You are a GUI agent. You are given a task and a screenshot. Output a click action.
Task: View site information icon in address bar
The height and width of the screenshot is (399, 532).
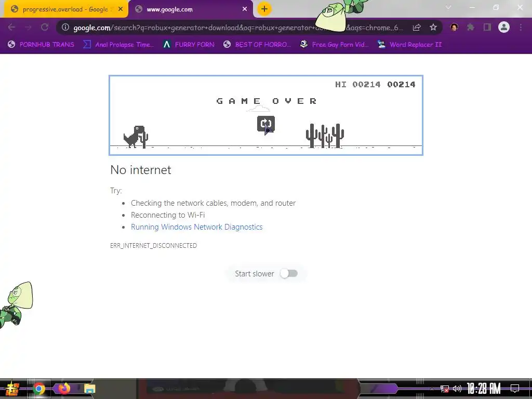(65, 27)
